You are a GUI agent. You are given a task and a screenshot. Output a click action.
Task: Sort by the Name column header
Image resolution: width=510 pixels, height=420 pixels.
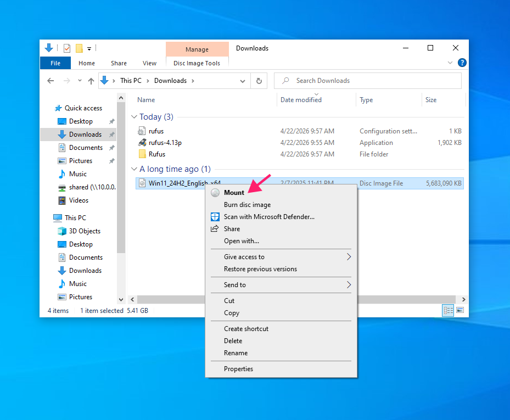coord(146,100)
